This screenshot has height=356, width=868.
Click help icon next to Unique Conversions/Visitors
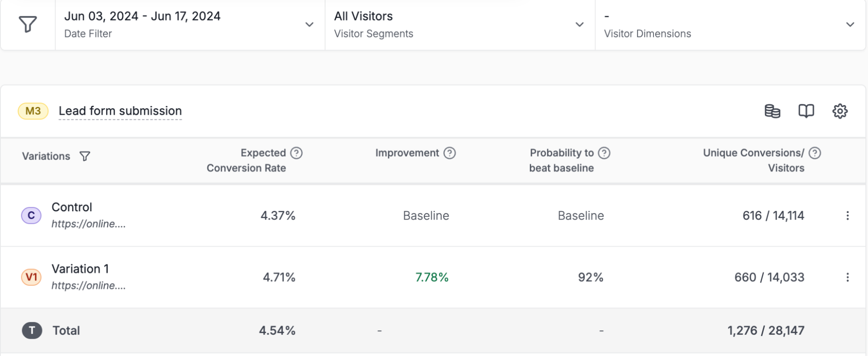[x=815, y=153]
